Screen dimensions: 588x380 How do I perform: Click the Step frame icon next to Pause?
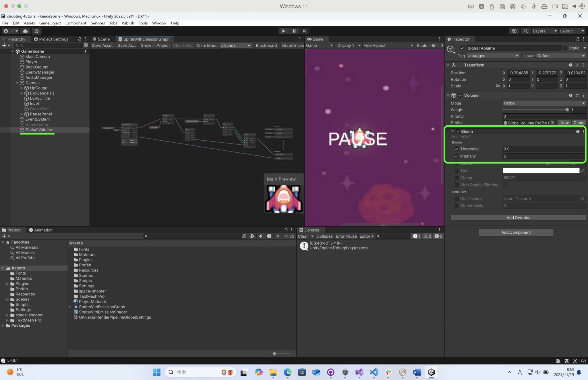pyautogui.click(x=304, y=31)
